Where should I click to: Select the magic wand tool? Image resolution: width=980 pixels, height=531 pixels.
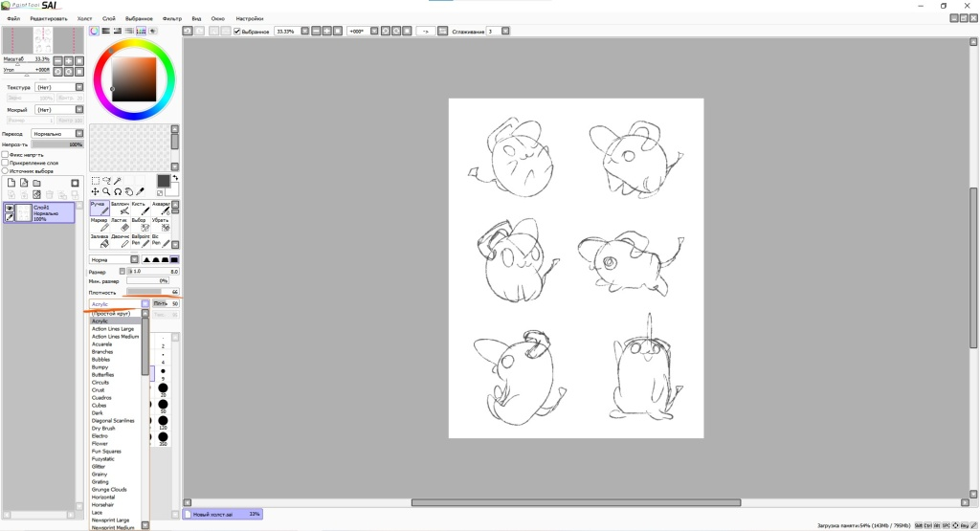coord(118,181)
